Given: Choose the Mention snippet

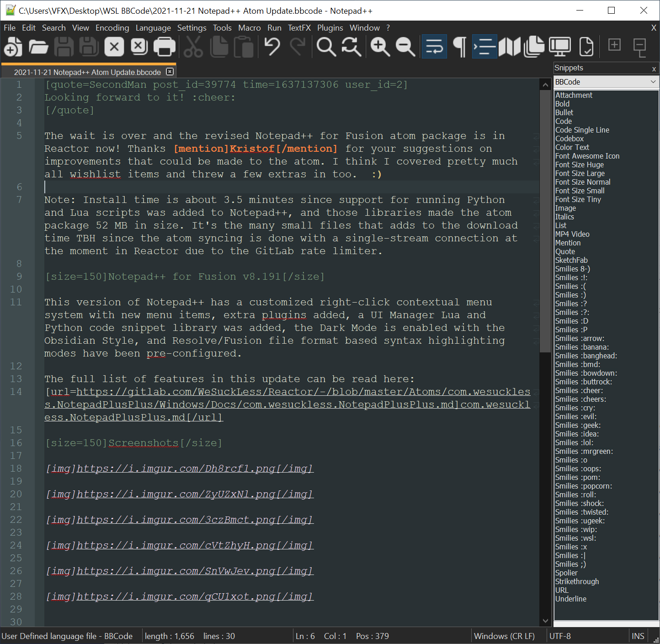Looking at the screenshot, I should (x=568, y=243).
